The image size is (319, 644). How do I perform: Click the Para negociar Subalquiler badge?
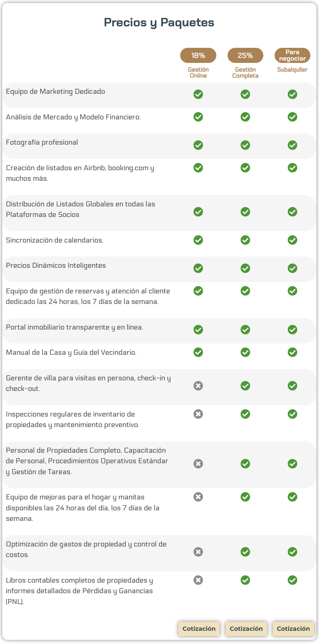pos(292,55)
